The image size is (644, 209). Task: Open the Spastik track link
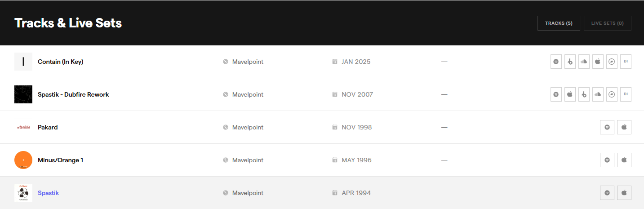coord(48,193)
